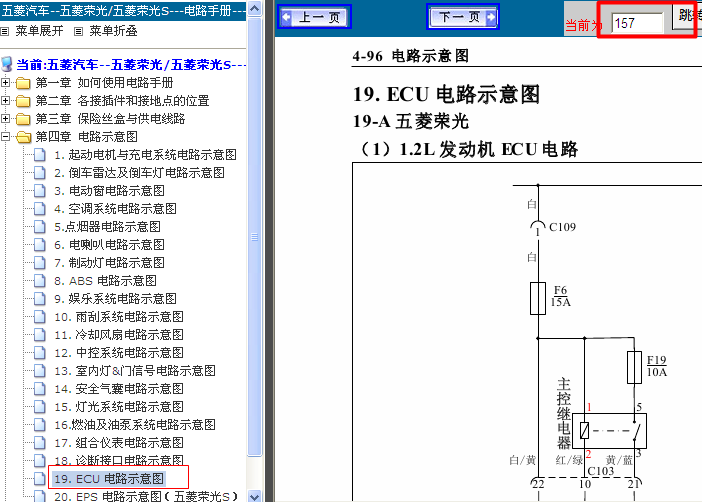702x502 pixels.
Task: Click page icon beside 12. 中控系统
Action: [40, 352]
